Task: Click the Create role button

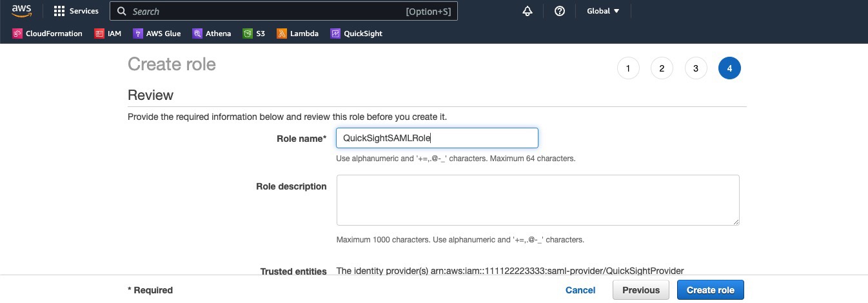Action: [x=710, y=290]
